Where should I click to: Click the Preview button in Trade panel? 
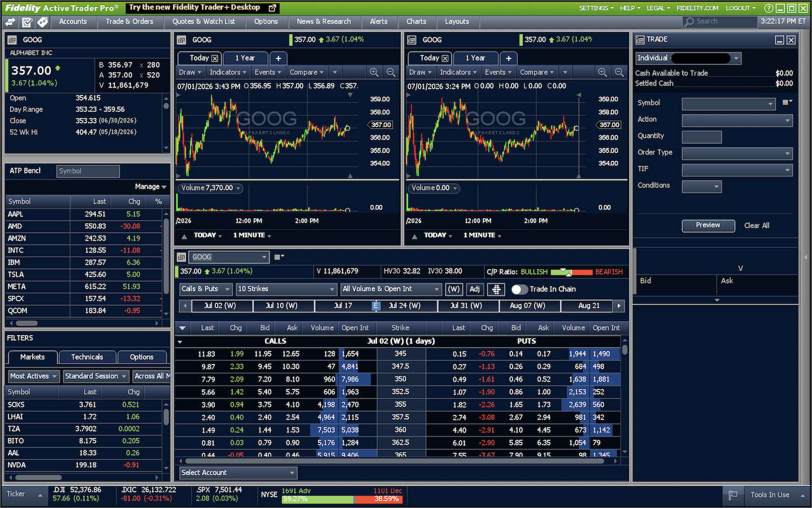click(708, 226)
